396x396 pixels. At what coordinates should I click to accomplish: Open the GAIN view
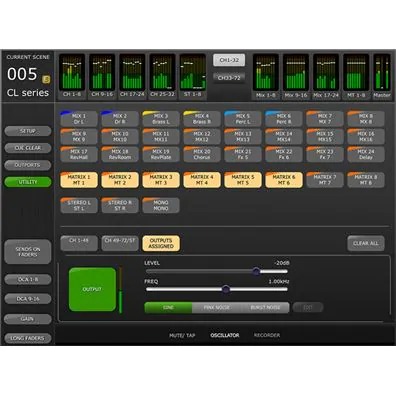[x=28, y=319]
